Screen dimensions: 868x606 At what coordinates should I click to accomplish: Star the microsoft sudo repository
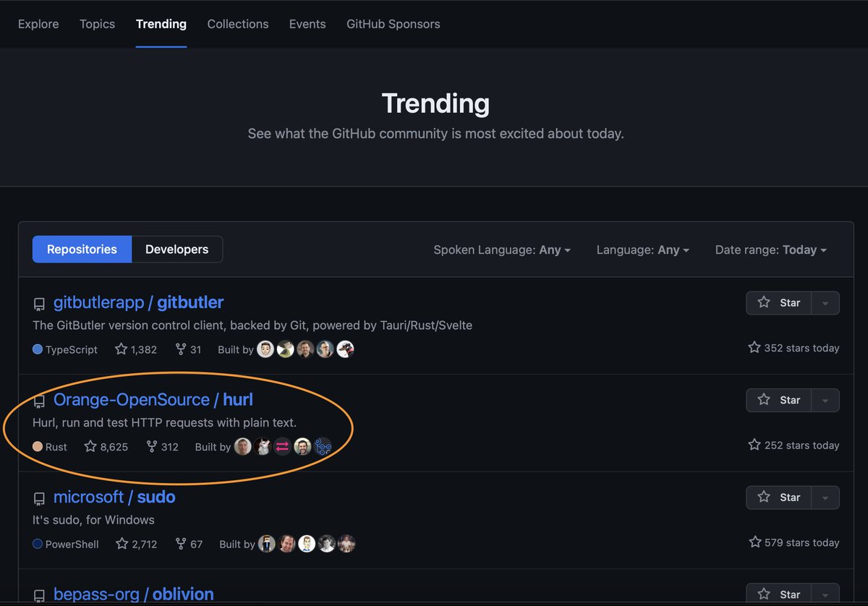point(779,498)
